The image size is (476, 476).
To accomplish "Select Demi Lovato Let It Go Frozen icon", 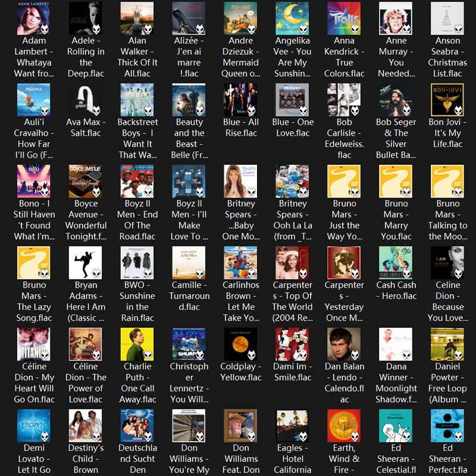I will coord(34,425).
